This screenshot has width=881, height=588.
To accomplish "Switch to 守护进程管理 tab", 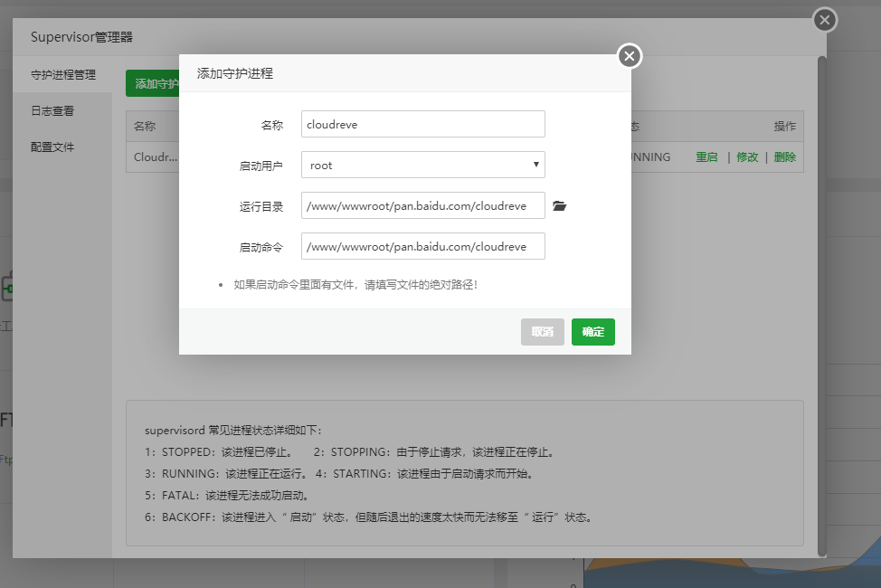I will click(x=63, y=74).
